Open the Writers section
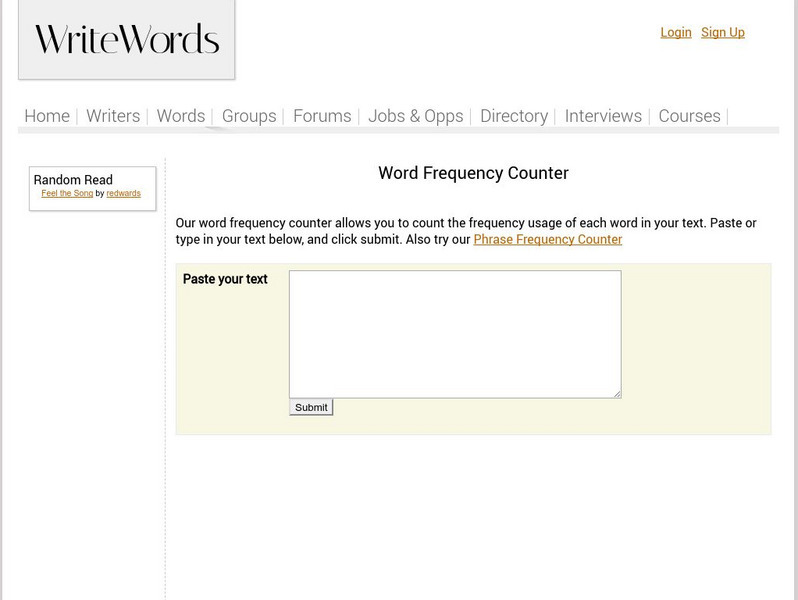 [113, 116]
